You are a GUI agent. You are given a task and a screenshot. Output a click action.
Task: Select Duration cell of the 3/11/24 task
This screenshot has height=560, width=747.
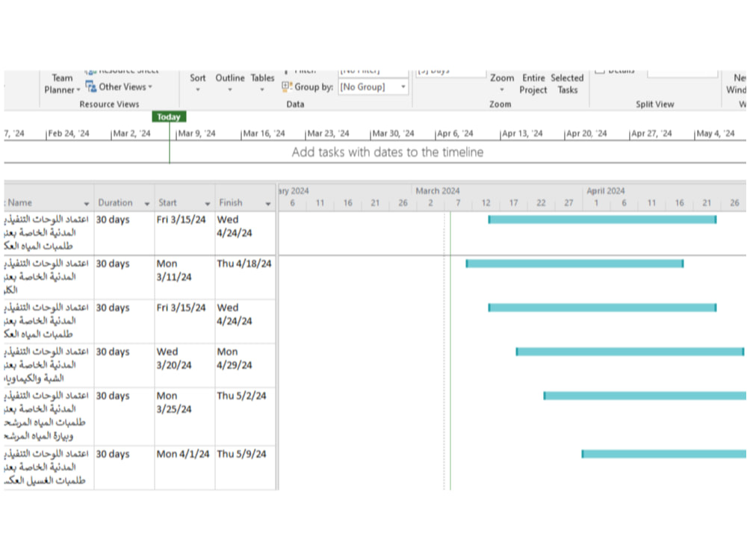pyautogui.click(x=124, y=277)
